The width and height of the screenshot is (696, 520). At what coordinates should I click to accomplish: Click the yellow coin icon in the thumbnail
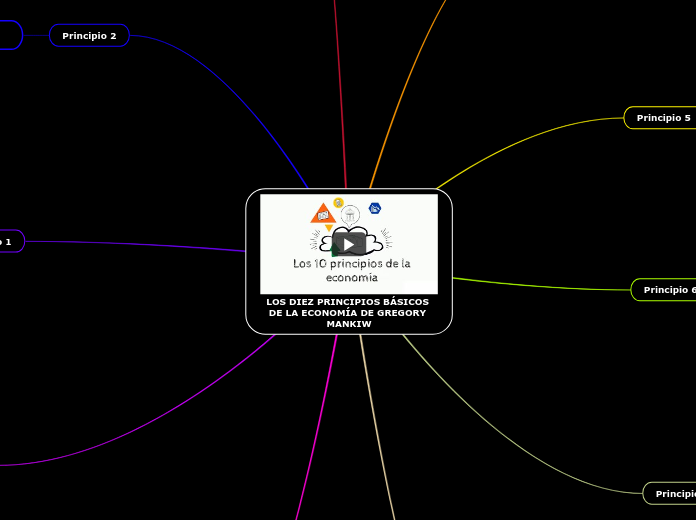point(339,203)
